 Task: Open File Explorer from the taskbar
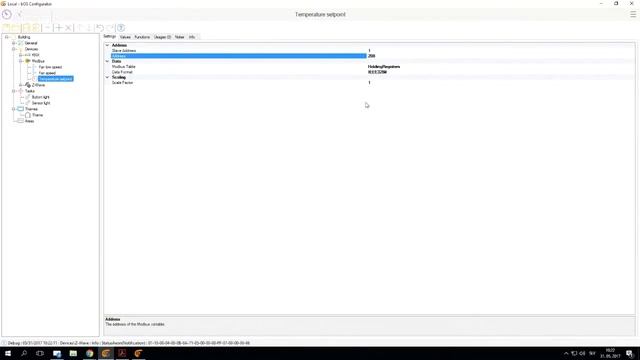pyautogui.click(x=73, y=353)
